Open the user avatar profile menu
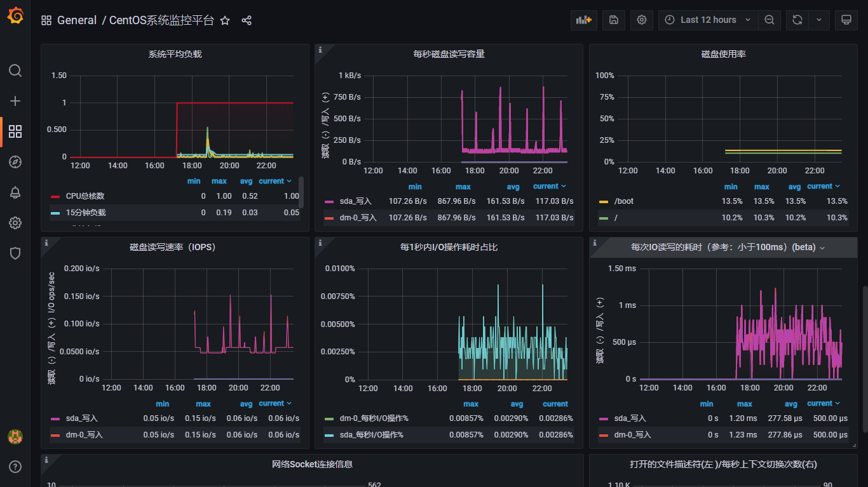The image size is (868, 487). click(x=15, y=437)
